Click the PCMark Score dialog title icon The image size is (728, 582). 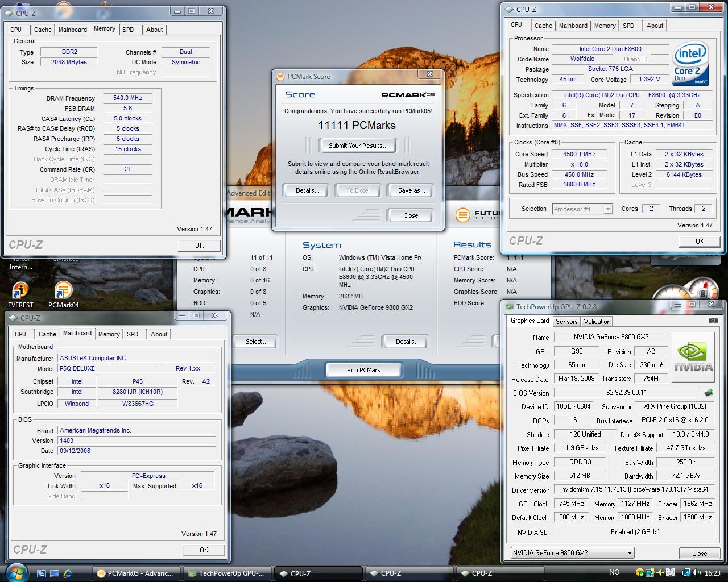[x=280, y=77]
